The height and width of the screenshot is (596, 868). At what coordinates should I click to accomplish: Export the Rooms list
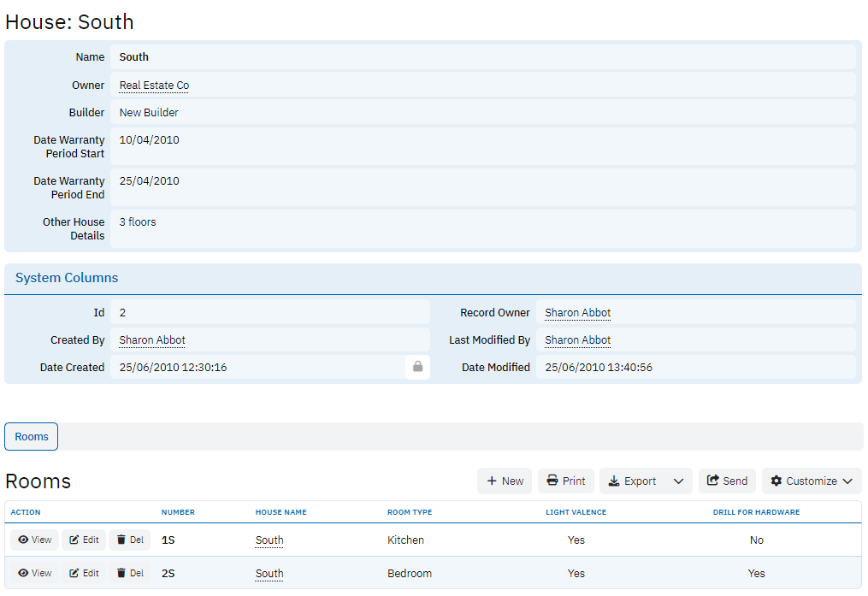coord(633,481)
